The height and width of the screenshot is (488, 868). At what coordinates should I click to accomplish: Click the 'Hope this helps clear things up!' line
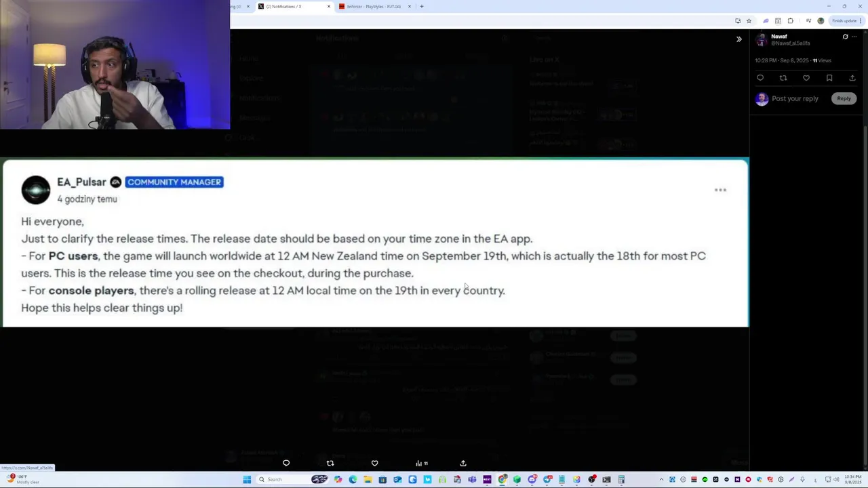tap(102, 308)
